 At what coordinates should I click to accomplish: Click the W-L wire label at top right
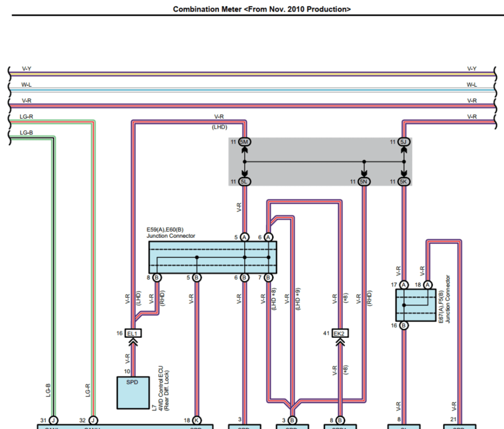click(x=472, y=85)
